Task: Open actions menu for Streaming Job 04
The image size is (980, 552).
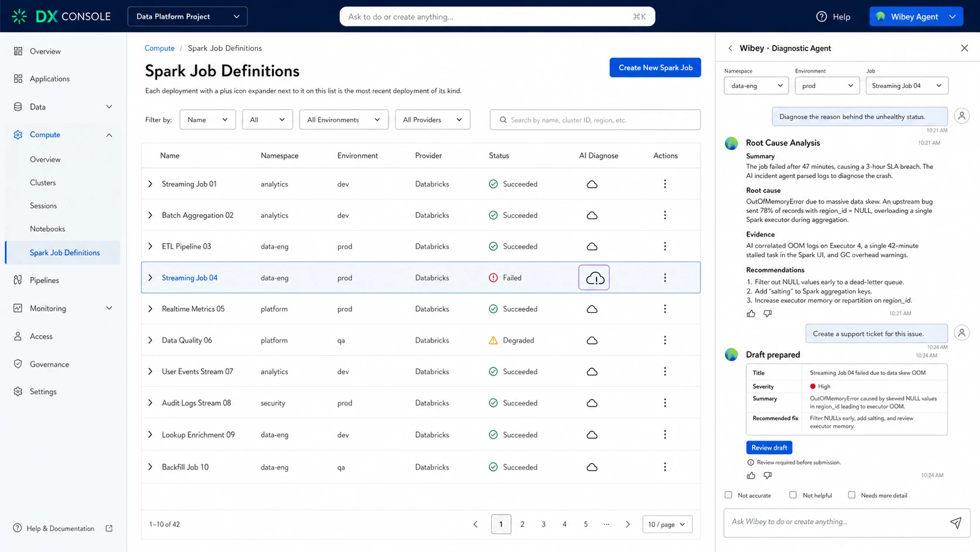Action: click(x=665, y=277)
